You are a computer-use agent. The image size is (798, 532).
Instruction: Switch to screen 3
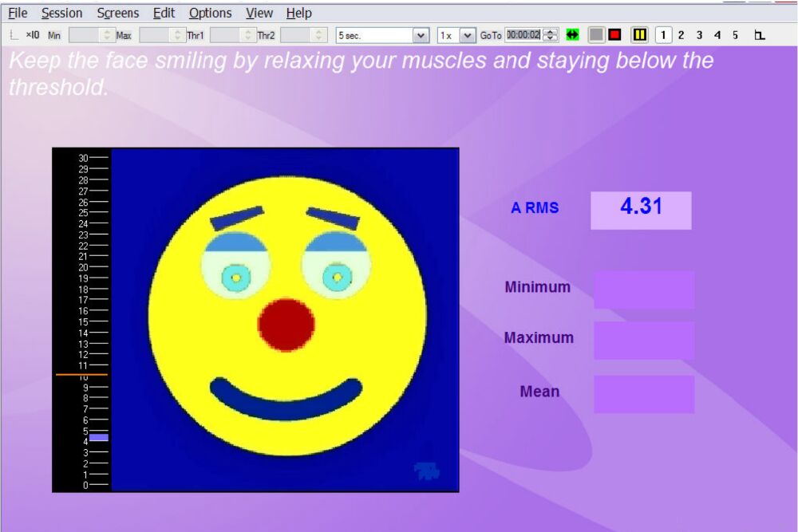[x=699, y=35]
